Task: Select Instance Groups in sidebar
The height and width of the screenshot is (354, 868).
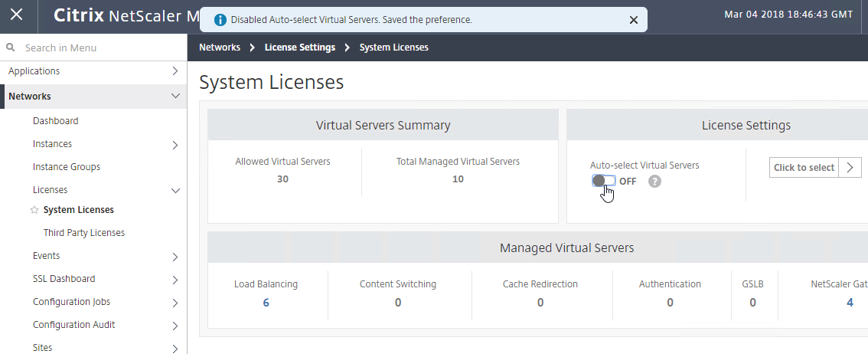Action: click(x=67, y=167)
